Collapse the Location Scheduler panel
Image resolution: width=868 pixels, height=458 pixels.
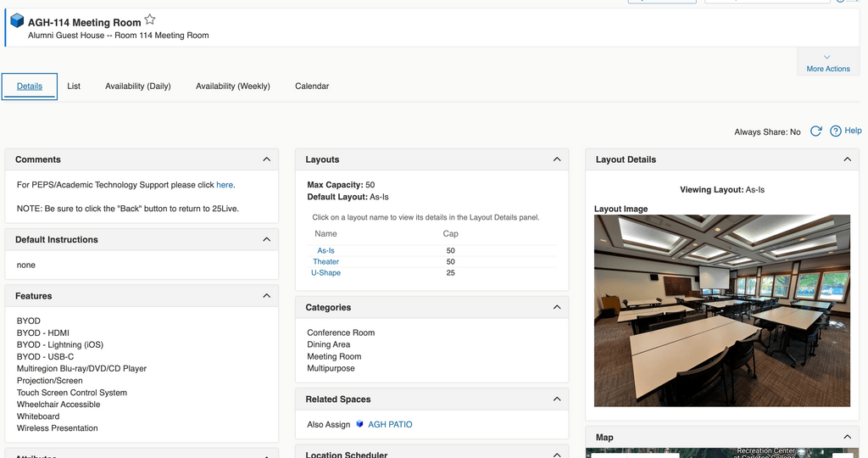(x=557, y=455)
